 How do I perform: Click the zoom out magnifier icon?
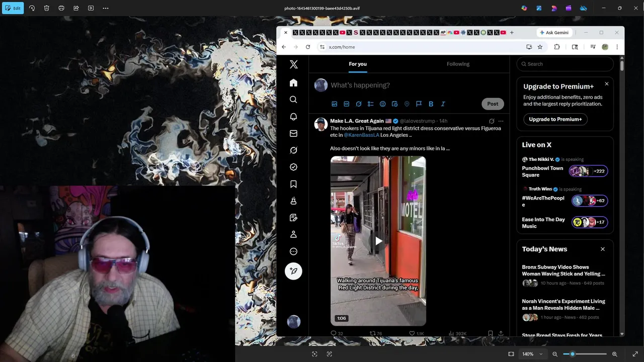tap(555, 354)
